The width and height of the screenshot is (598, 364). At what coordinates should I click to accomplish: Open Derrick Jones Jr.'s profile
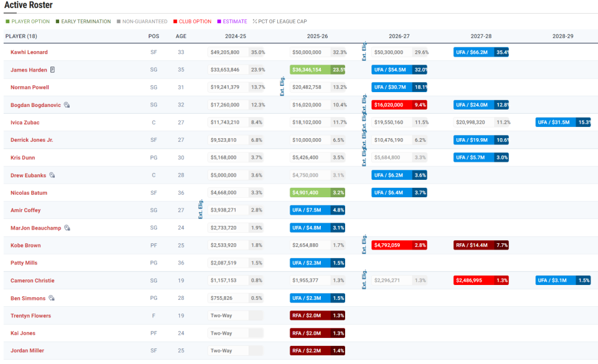(x=32, y=140)
